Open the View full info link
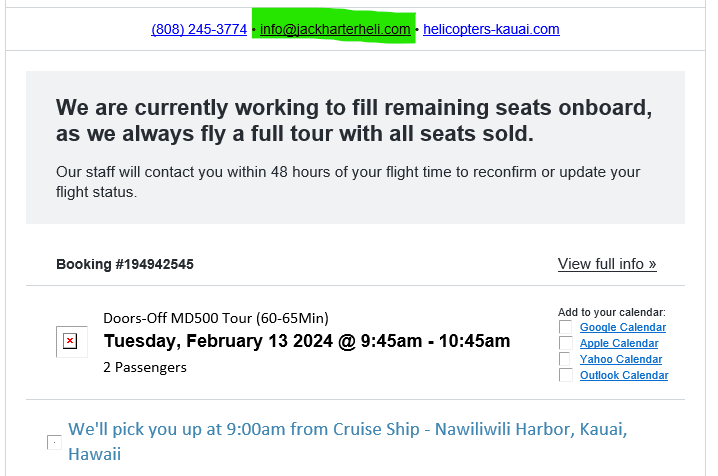The image size is (718, 476). point(607,264)
